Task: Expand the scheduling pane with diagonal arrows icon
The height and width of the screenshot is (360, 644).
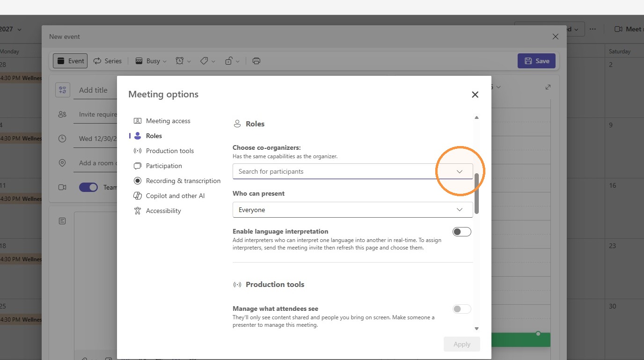Action: pyautogui.click(x=548, y=87)
